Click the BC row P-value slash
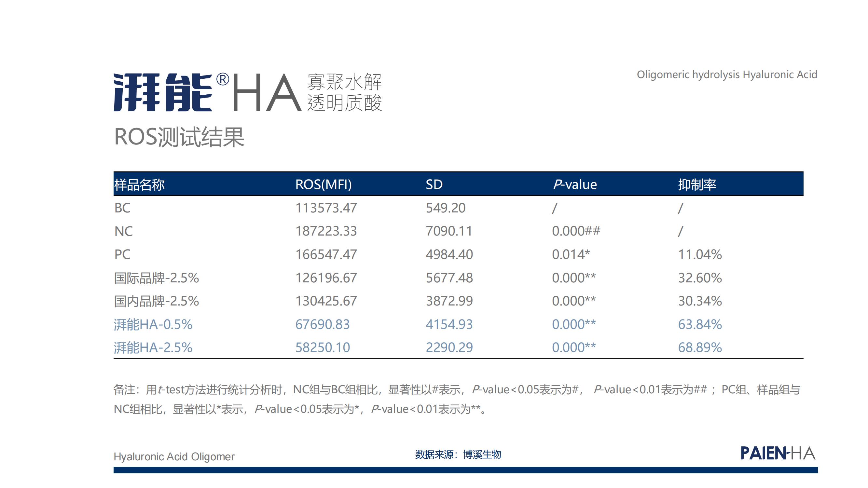This screenshot has width=868, height=488. pyautogui.click(x=555, y=208)
